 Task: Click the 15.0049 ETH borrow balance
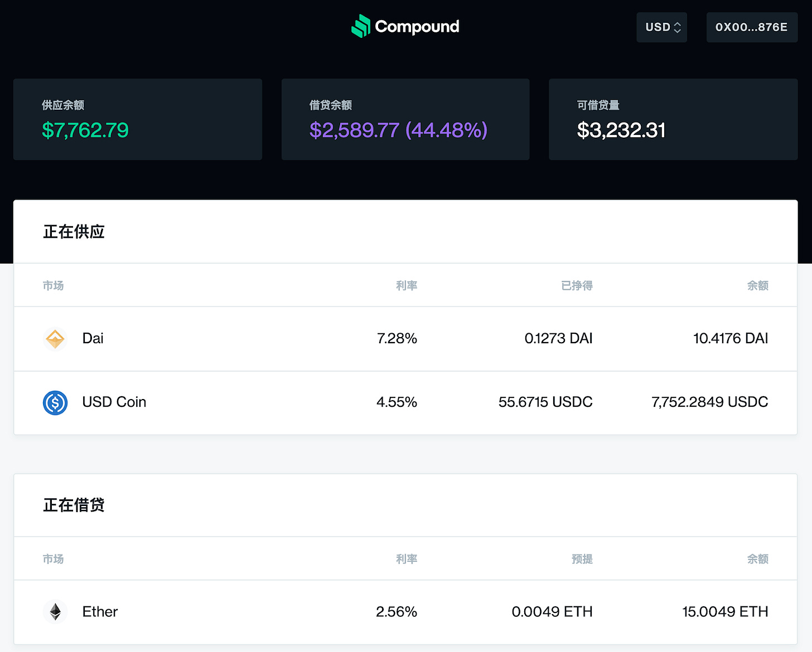tap(726, 612)
